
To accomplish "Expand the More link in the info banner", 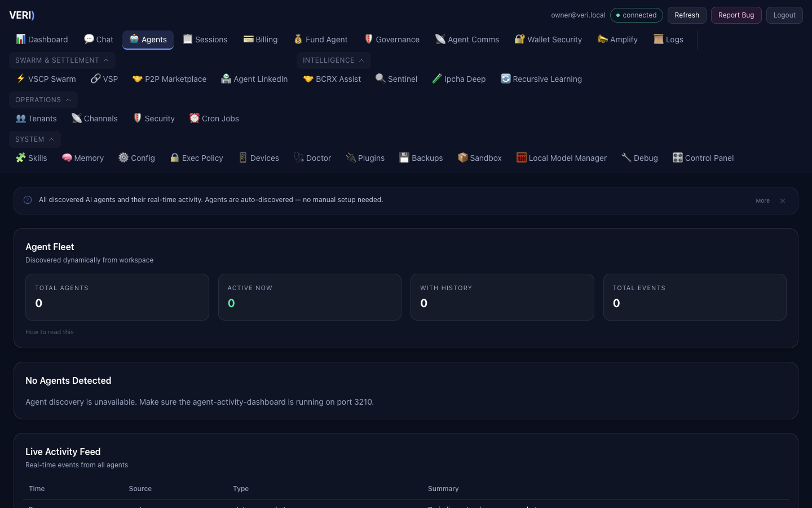I will [762, 200].
